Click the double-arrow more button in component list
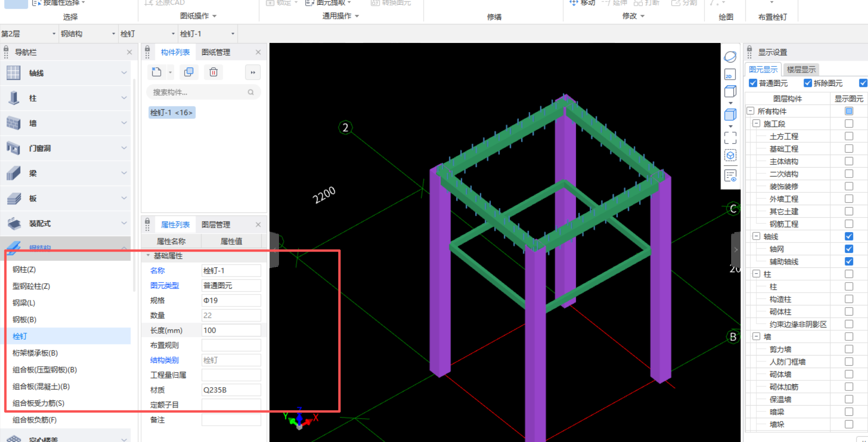The height and width of the screenshot is (442, 868). [253, 73]
